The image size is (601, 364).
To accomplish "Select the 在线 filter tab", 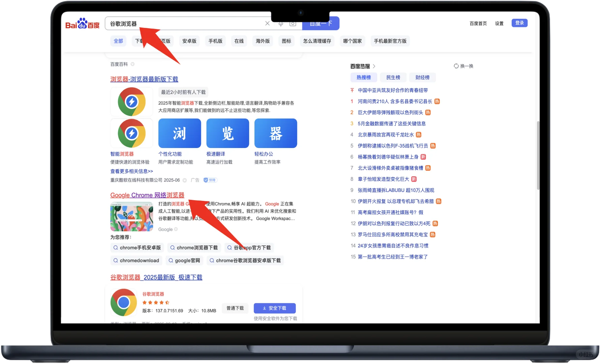I will [239, 41].
